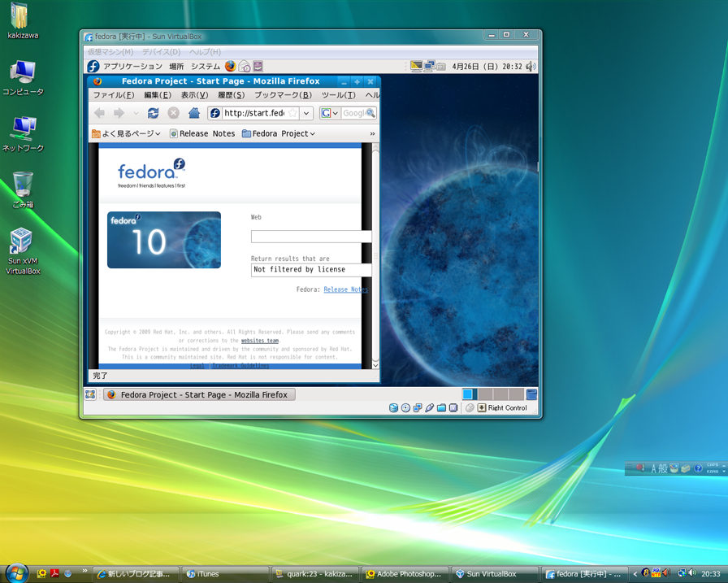The image size is (728, 583).
Task: Switch to Adobe Photoshop in the taskbar
Action: click(405, 574)
